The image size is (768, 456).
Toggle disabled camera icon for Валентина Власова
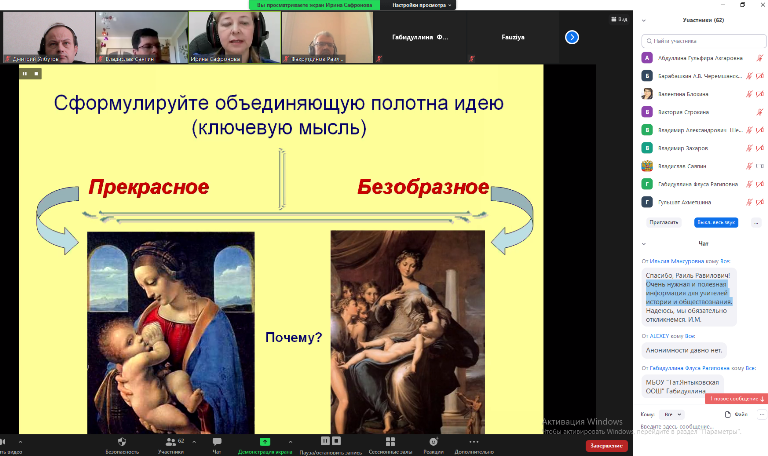pyautogui.click(x=760, y=94)
